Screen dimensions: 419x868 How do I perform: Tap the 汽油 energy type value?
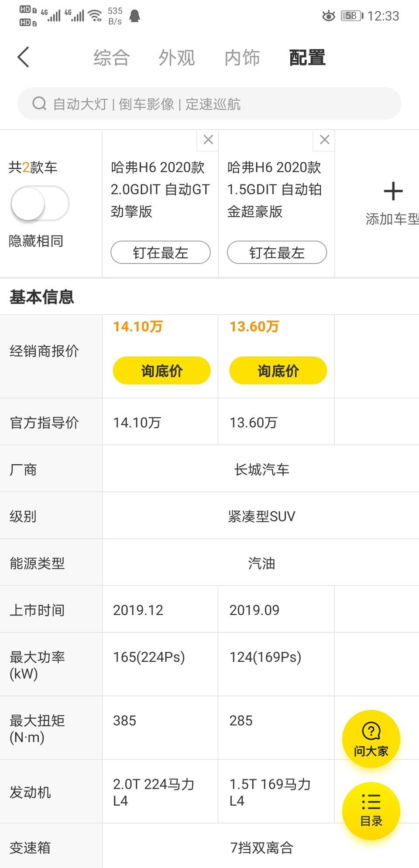261,563
